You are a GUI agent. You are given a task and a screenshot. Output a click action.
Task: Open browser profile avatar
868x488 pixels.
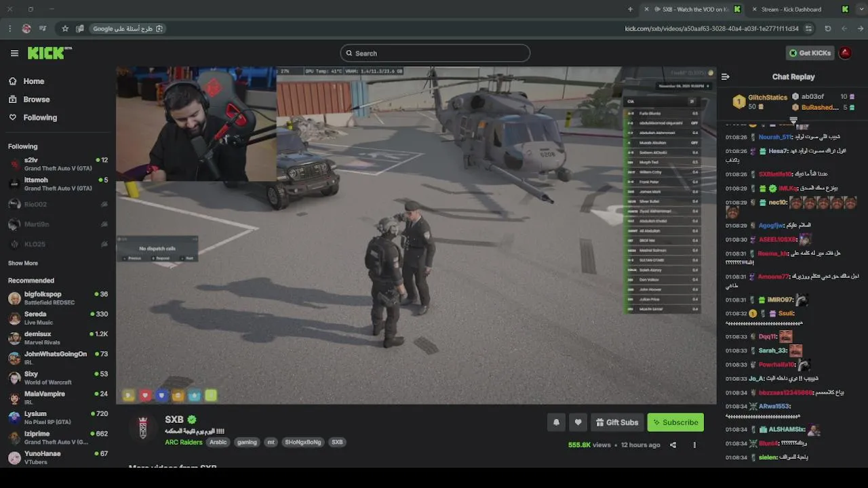26,28
